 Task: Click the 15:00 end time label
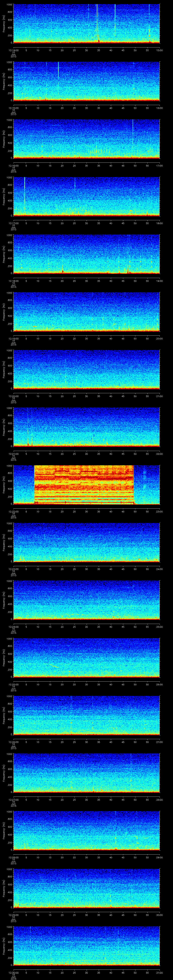click(159, 50)
